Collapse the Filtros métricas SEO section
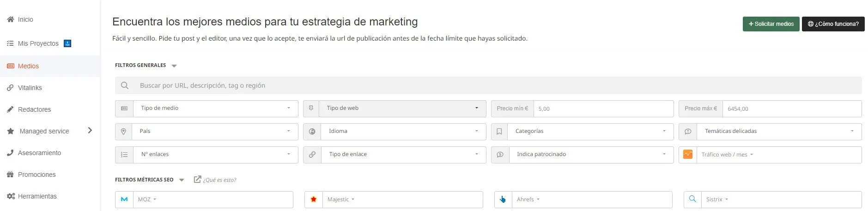This screenshot has width=868, height=211. (x=182, y=180)
